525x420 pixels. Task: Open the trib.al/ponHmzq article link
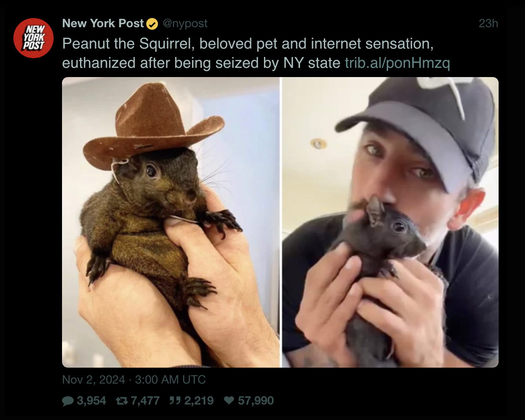pos(397,63)
